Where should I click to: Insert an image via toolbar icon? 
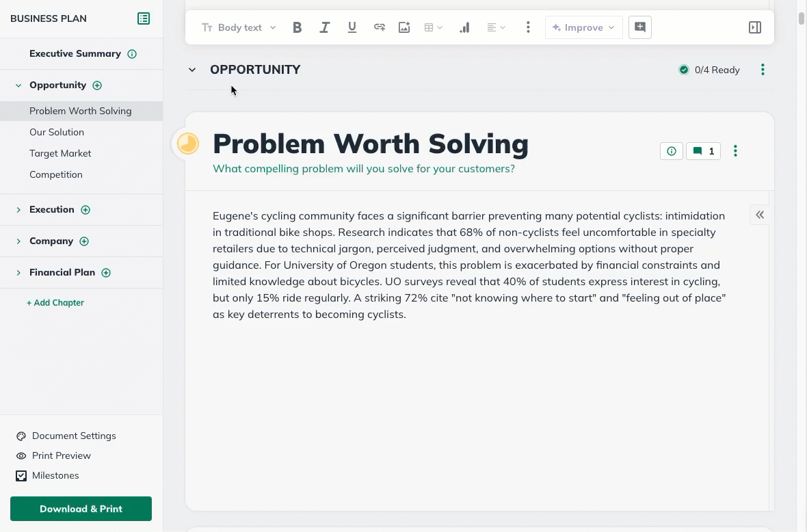point(404,27)
